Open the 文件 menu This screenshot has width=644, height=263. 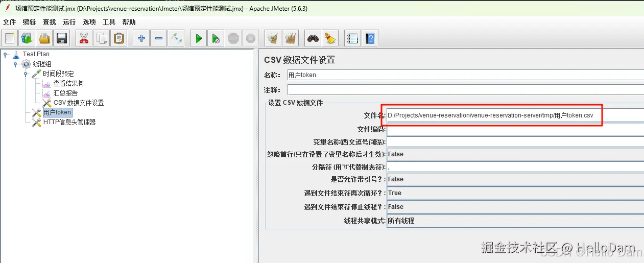click(10, 22)
